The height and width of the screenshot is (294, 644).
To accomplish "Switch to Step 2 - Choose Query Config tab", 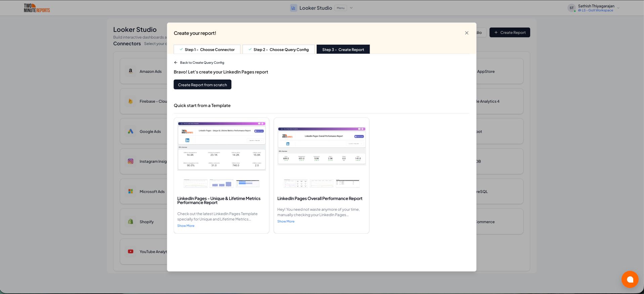I will pyautogui.click(x=278, y=49).
